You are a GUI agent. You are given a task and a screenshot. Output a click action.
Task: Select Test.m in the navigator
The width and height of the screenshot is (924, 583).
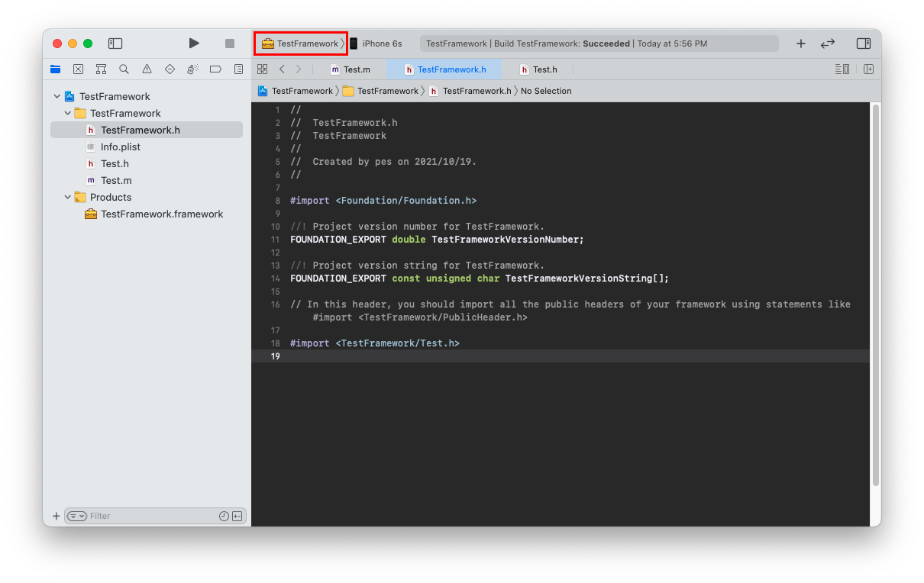(x=116, y=180)
